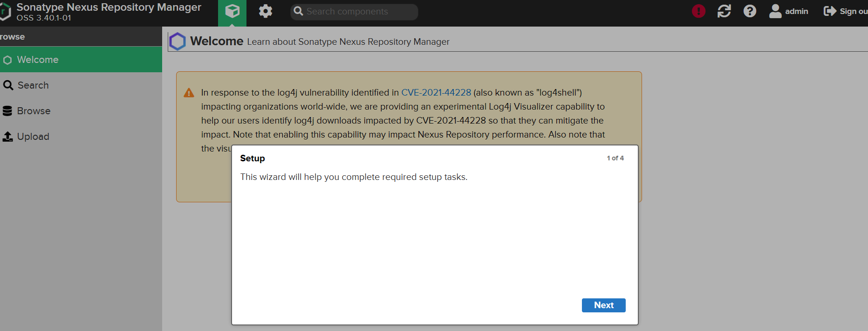This screenshot has width=868, height=331.
Task: Click the warning triangle icon
Action: pyautogui.click(x=189, y=93)
